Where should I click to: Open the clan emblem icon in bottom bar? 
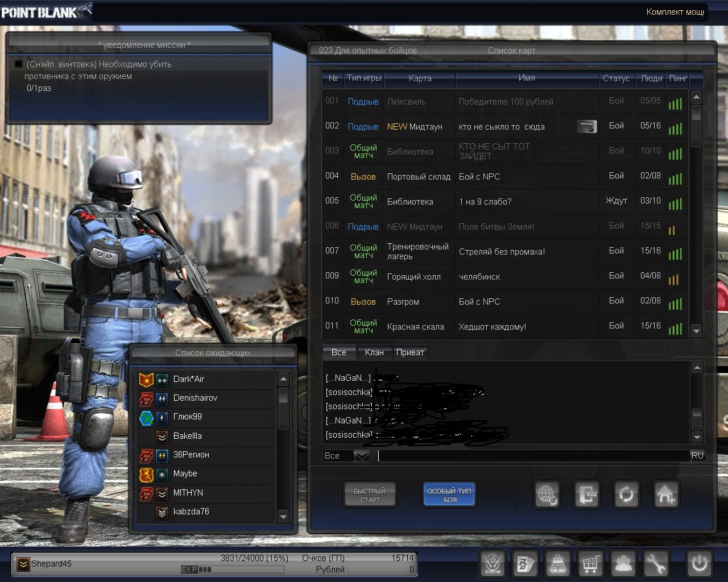click(x=493, y=564)
